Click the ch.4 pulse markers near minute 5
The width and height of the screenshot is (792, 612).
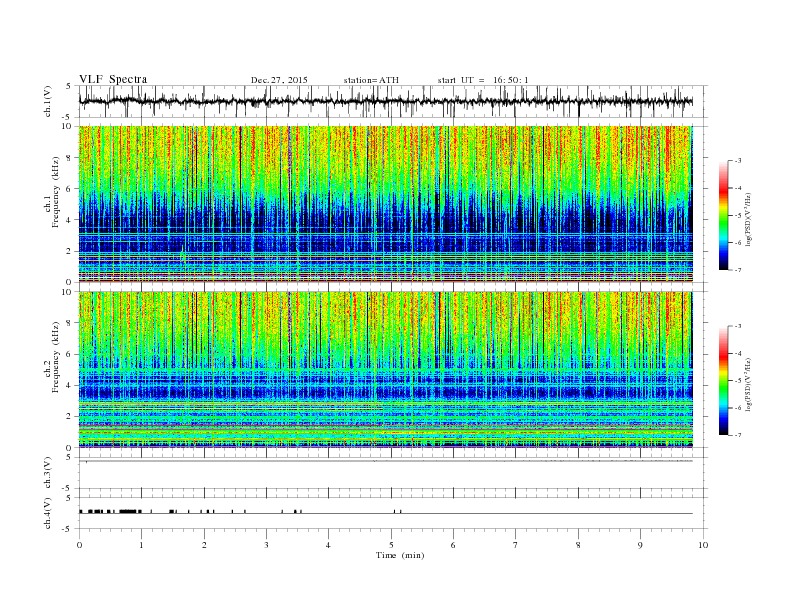[x=397, y=512]
